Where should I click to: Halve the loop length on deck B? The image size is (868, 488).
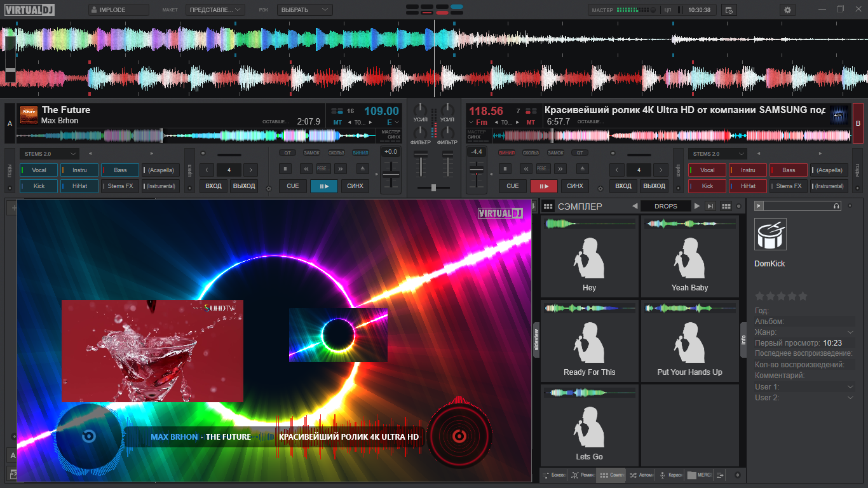(616, 170)
